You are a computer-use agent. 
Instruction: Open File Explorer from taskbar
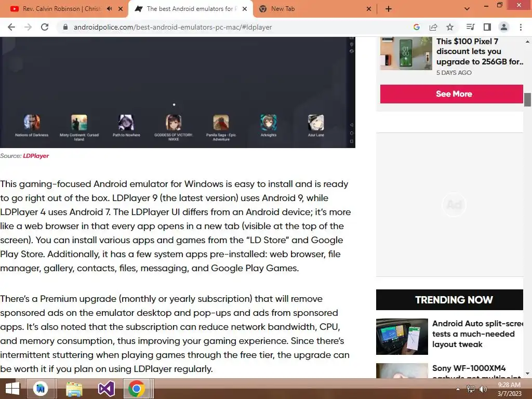(x=74, y=389)
